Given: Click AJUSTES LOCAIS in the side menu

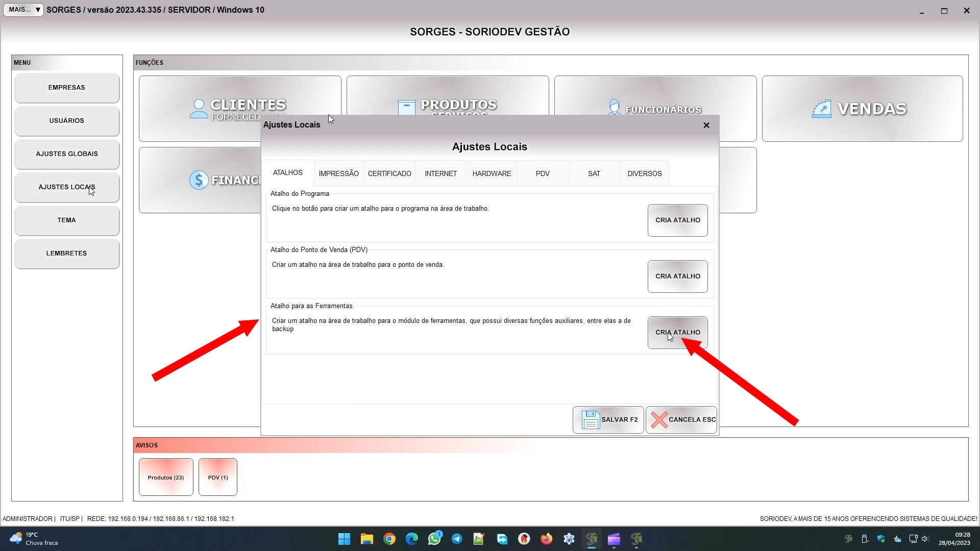Looking at the screenshot, I should [67, 187].
